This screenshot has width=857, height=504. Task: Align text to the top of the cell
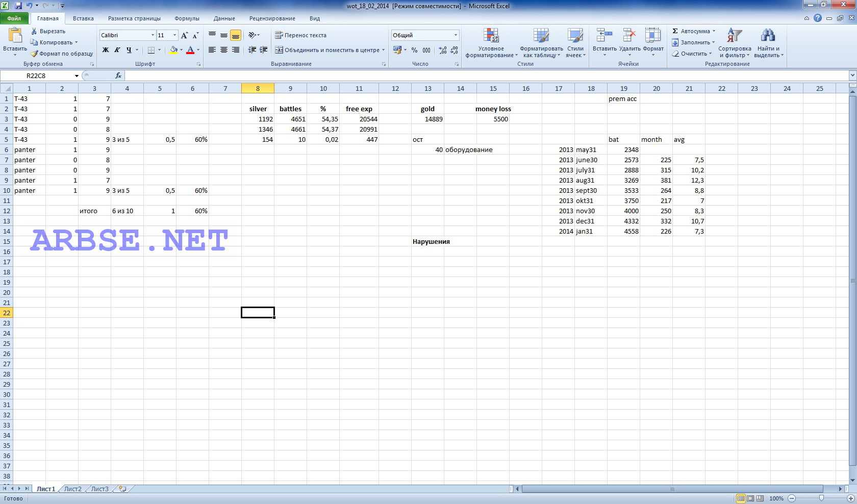pyautogui.click(x=212, y=35)
